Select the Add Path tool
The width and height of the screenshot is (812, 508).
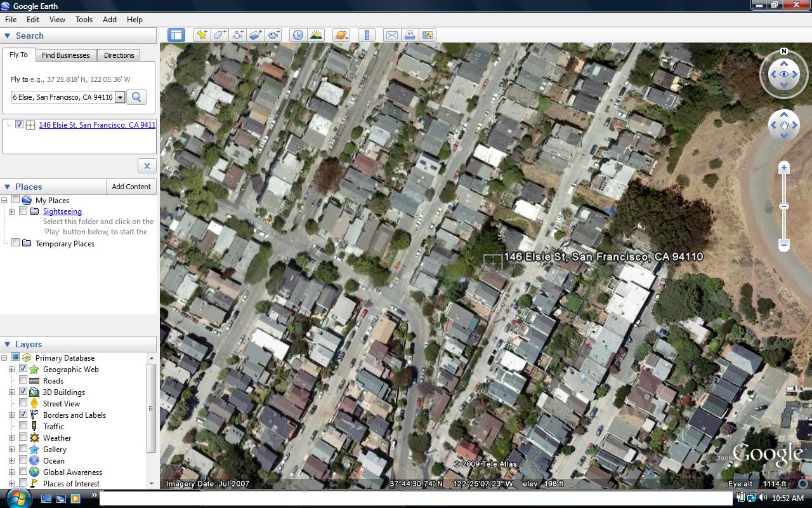pos(238,35)
